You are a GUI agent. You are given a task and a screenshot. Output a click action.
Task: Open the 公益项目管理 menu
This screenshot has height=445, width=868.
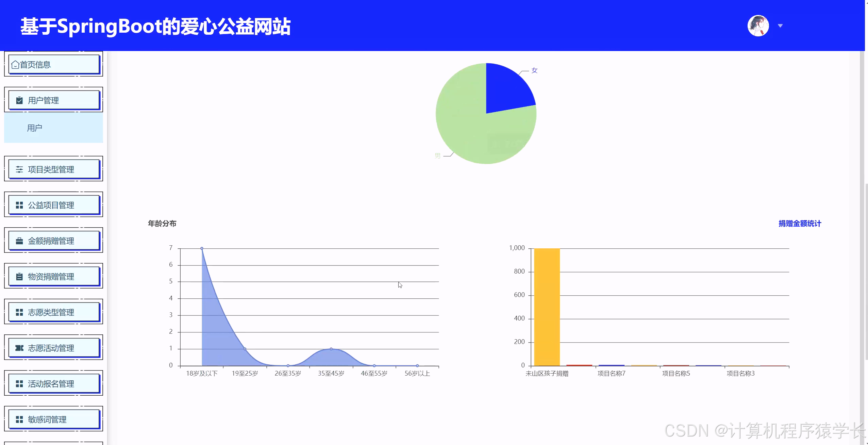(53, 205)
